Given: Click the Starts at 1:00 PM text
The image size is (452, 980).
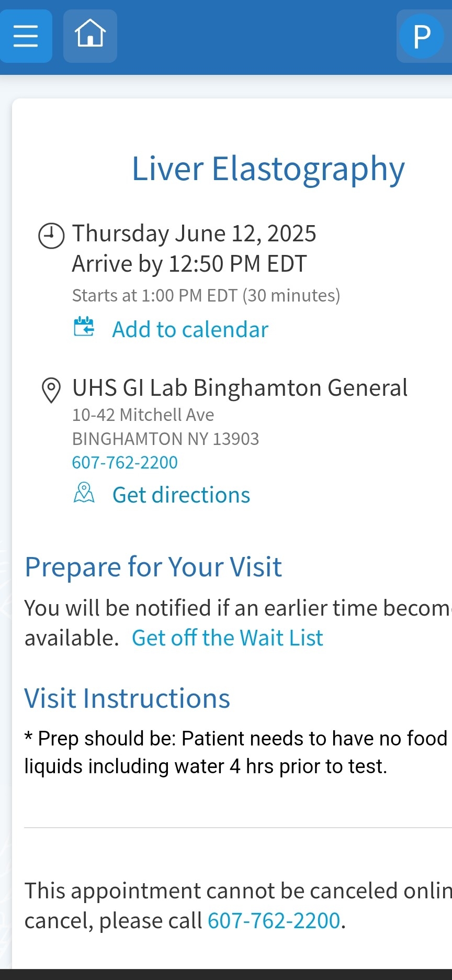Looking at the screenshot, I should pos(206,296).
